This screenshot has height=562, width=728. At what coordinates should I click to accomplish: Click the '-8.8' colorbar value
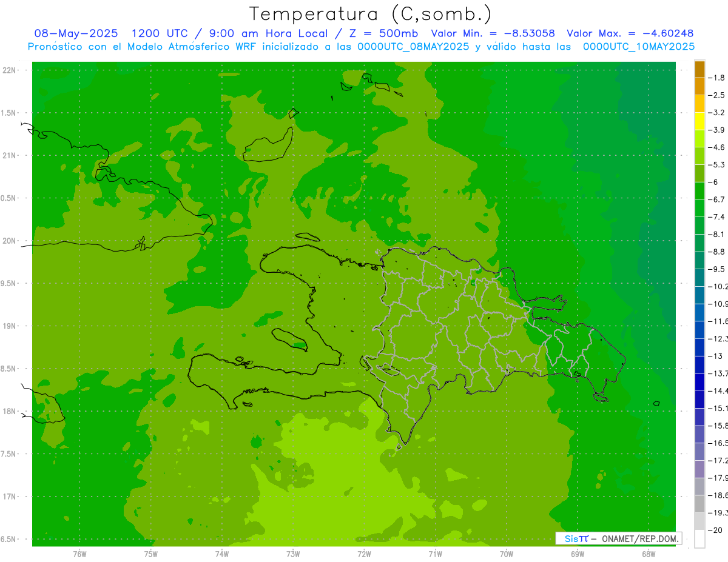[x=717, y=252]
